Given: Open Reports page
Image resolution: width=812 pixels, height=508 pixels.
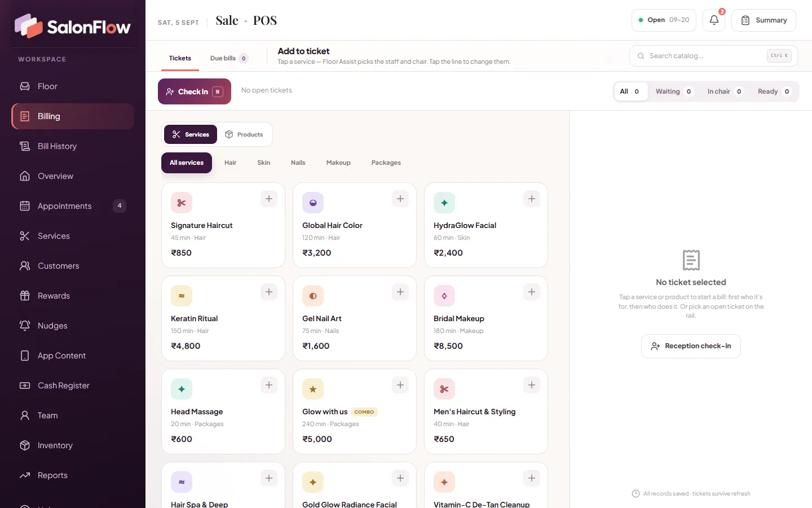Looking at the screenshot, I should point(73,475).
